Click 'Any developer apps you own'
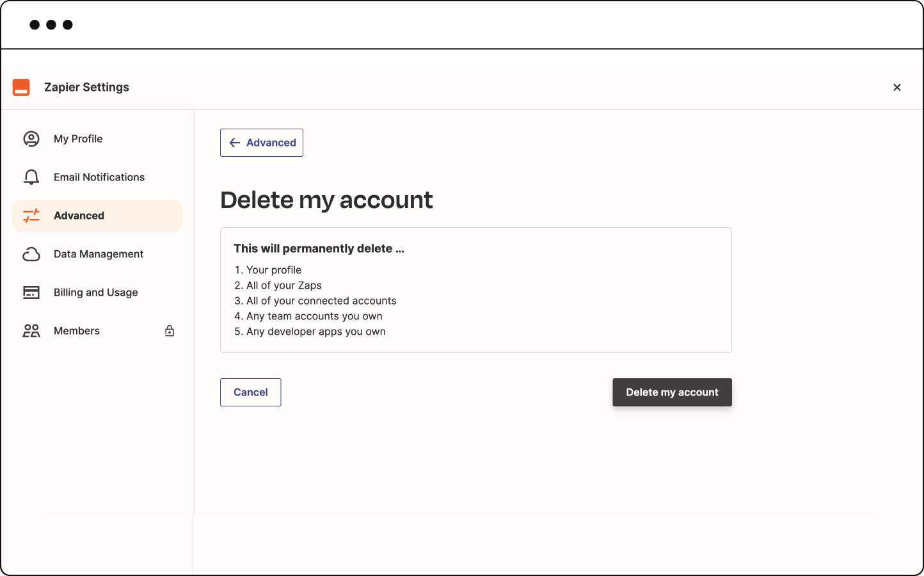 [x=316, y=332]
